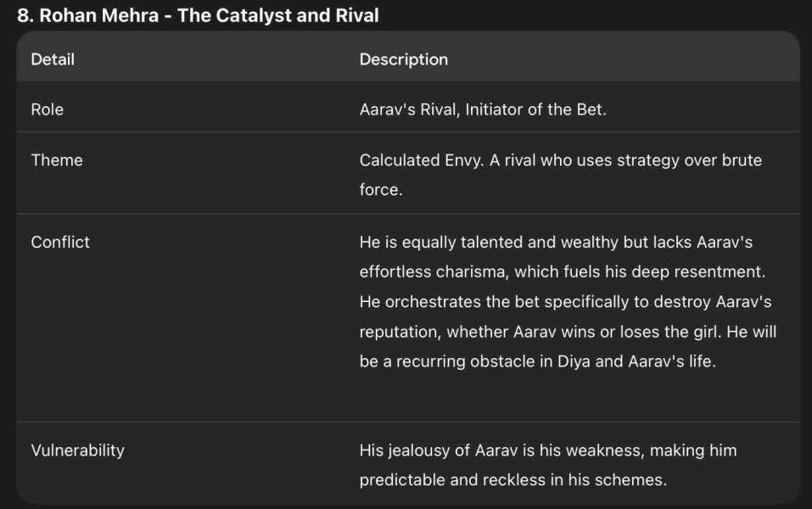The image size is (812, 509).
Task: Click the line starting "He is equally talented"
Action: pos(556,243)
